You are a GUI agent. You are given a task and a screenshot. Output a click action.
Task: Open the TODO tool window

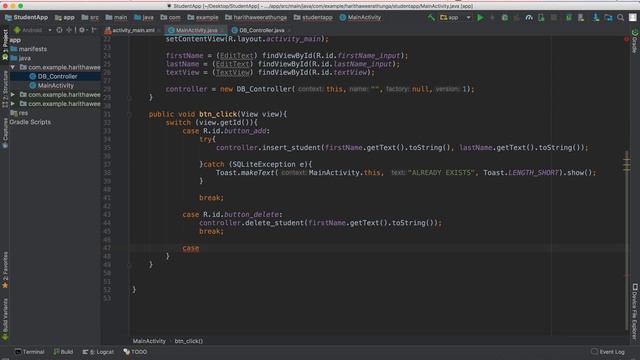coord(135,352)
